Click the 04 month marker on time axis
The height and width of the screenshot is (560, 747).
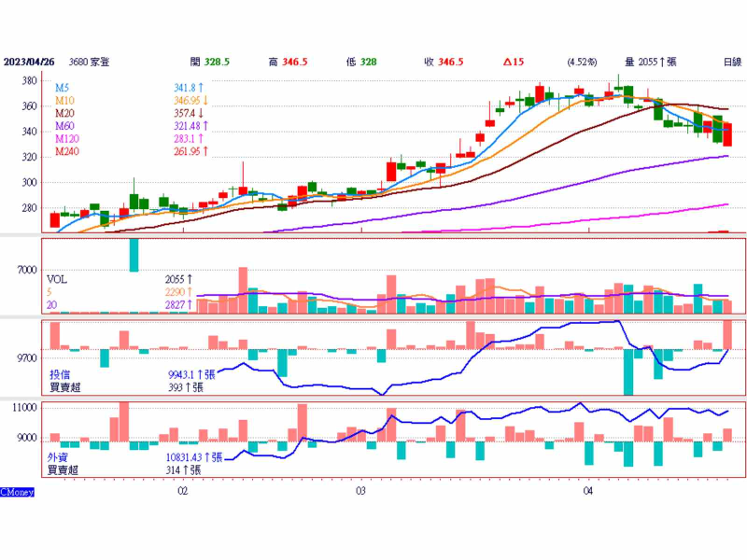coord(588,490)
